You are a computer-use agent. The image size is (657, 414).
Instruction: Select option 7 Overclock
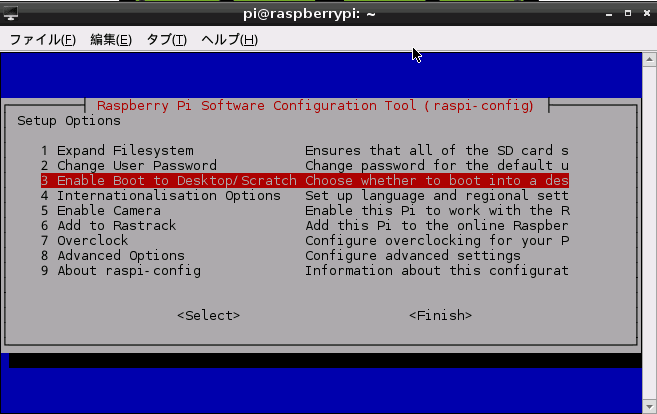(85, 241)
